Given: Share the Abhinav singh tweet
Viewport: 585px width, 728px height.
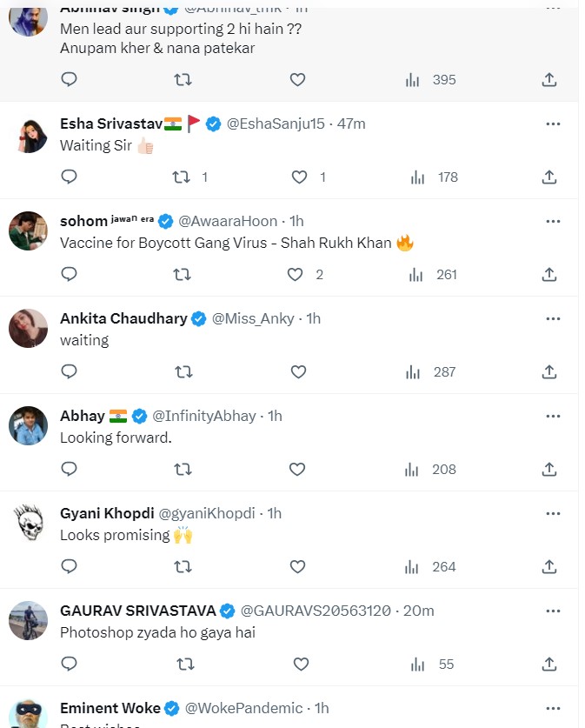Looking at the screenshot, I should point(548,79).
